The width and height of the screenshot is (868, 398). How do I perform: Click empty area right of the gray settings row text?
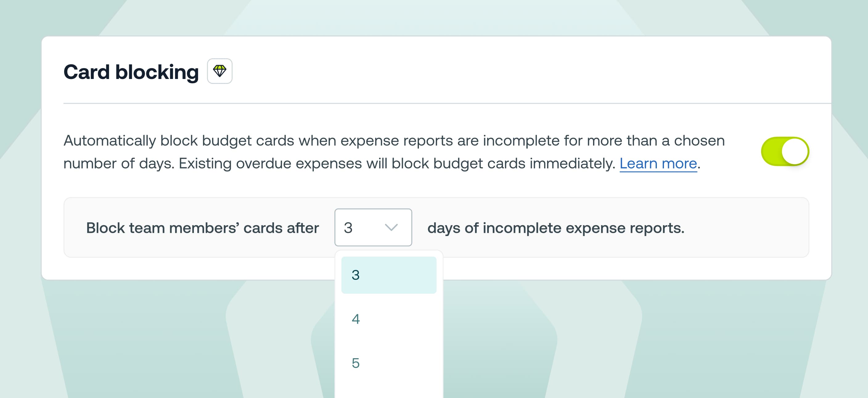coord(748,228)
